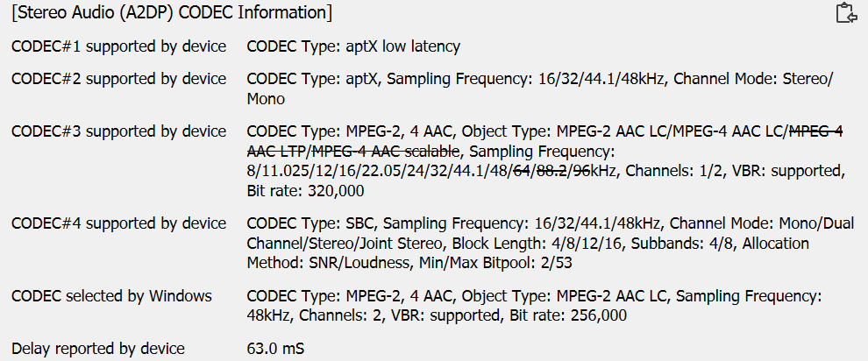Select the Delay reported by device label
Screen dimensions: 868x361
[98, 350]
